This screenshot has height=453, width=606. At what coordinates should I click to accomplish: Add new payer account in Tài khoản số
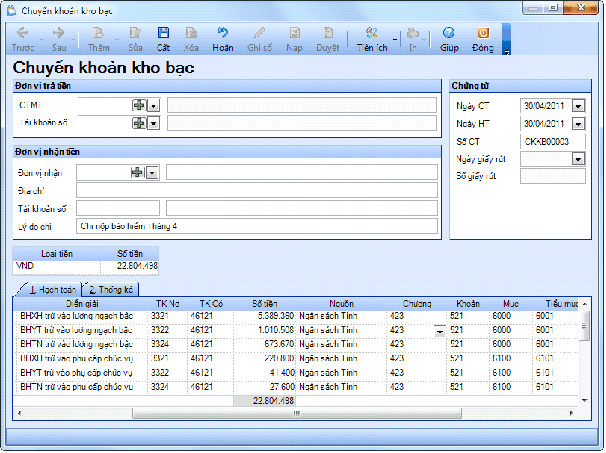139,123
